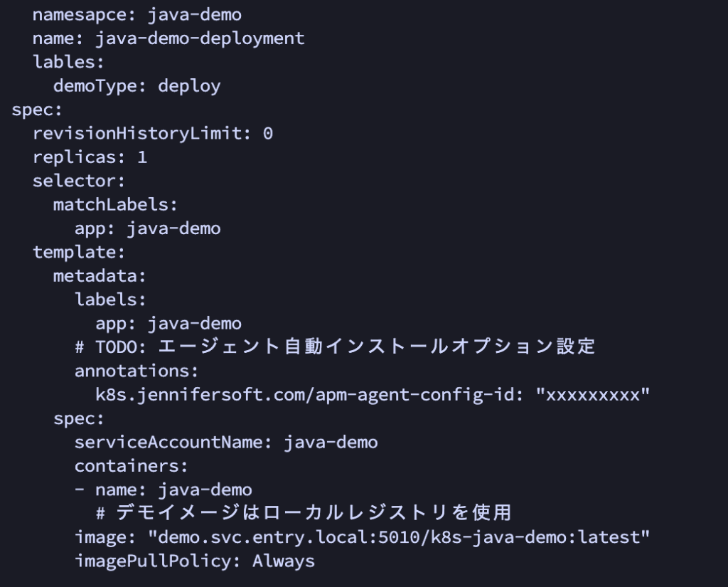Click the replicas value "1"
The image size is (728, 587).
142,157
